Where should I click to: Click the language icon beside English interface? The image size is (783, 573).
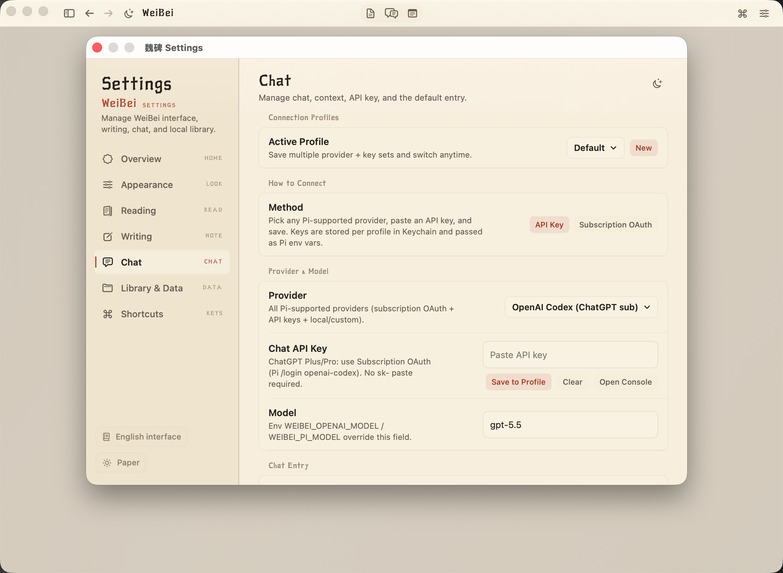(106, 437)
